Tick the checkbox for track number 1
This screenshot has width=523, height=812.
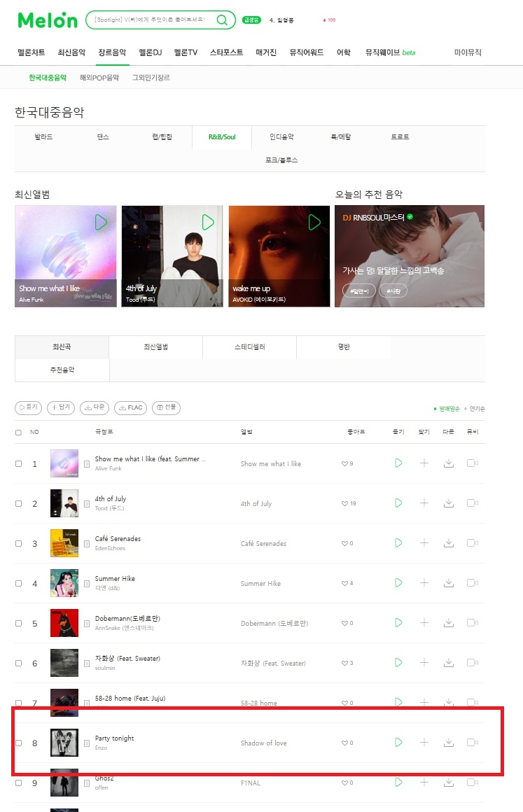point(19,463)
